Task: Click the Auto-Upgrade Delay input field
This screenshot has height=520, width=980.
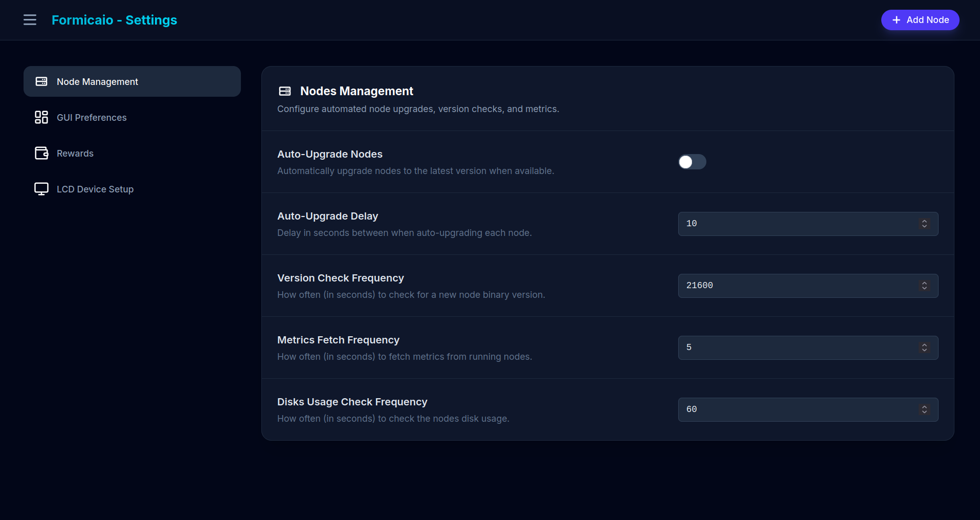Action: point(808,224)
